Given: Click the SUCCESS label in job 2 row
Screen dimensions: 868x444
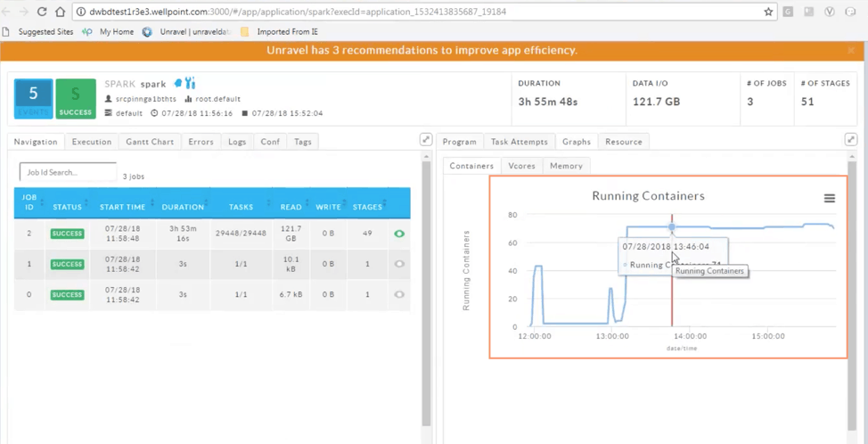Looking at the screenshot, I should point(68,234).
